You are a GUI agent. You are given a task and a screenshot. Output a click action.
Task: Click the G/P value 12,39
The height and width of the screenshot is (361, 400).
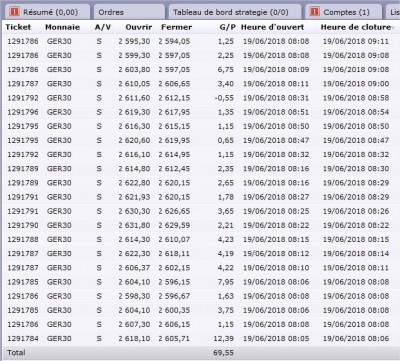223,339
